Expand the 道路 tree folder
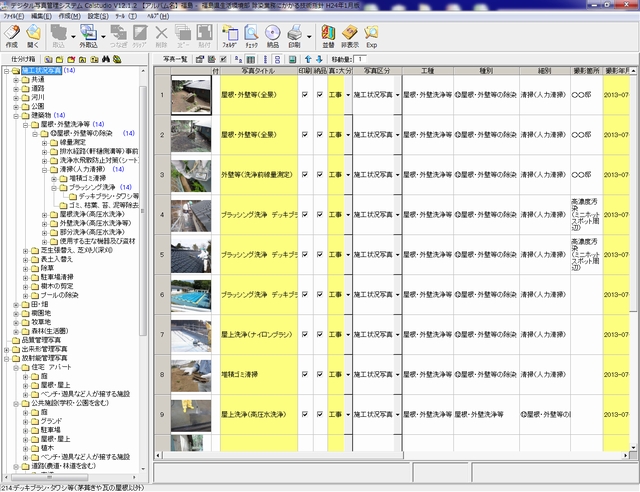 coord(14,88)
